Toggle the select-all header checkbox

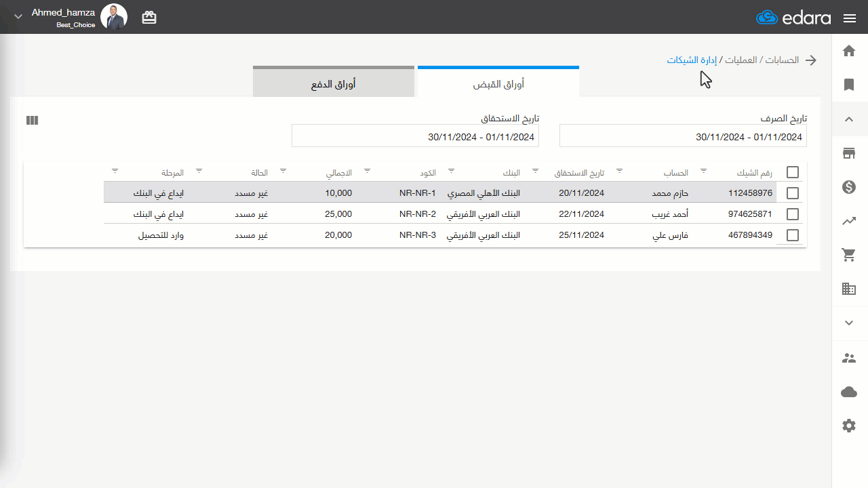[793, 172]
